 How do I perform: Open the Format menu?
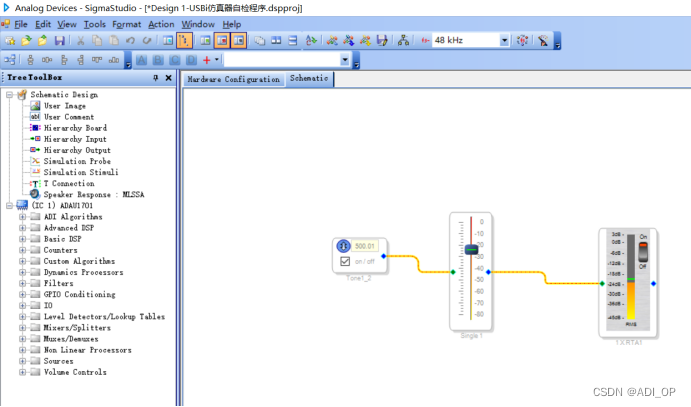[x=126, y=24]
